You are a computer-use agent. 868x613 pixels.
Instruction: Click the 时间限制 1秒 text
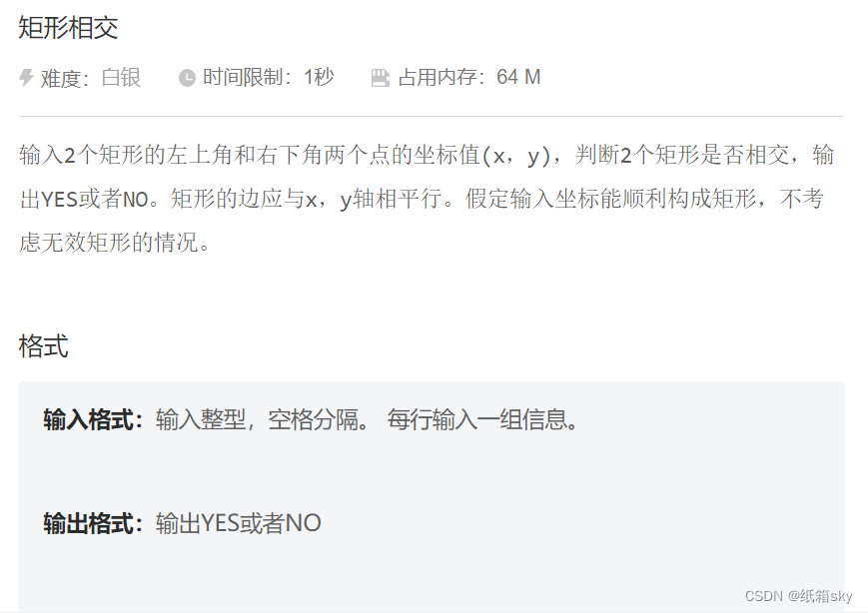pyautogui.click(x=269, y=77)
